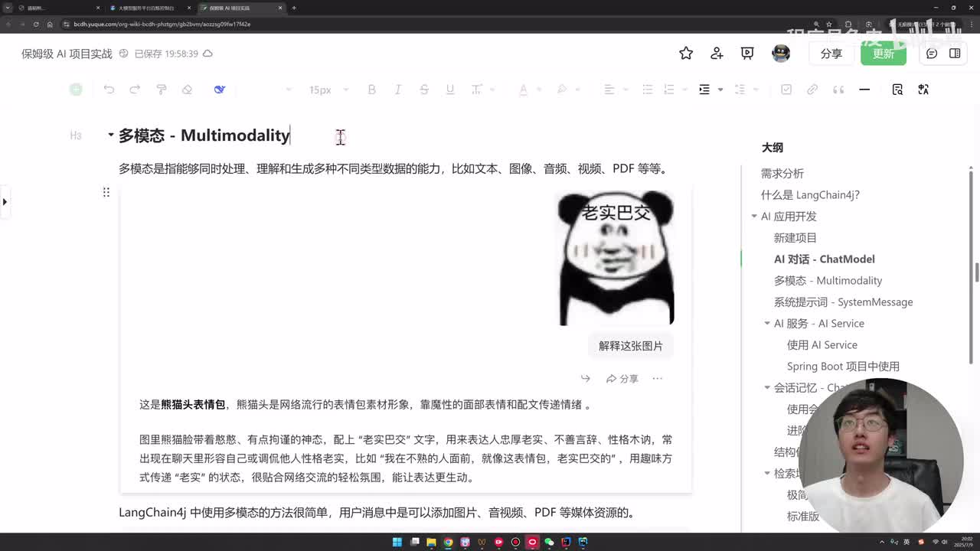Click the forward arrow icon under chat
This screenshot has width=980, height=551.
586,378
